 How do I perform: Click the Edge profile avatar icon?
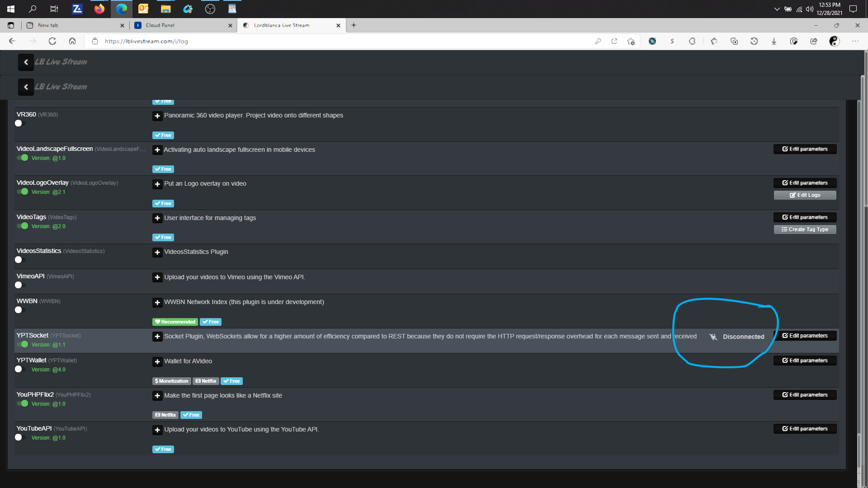point(834,41)
